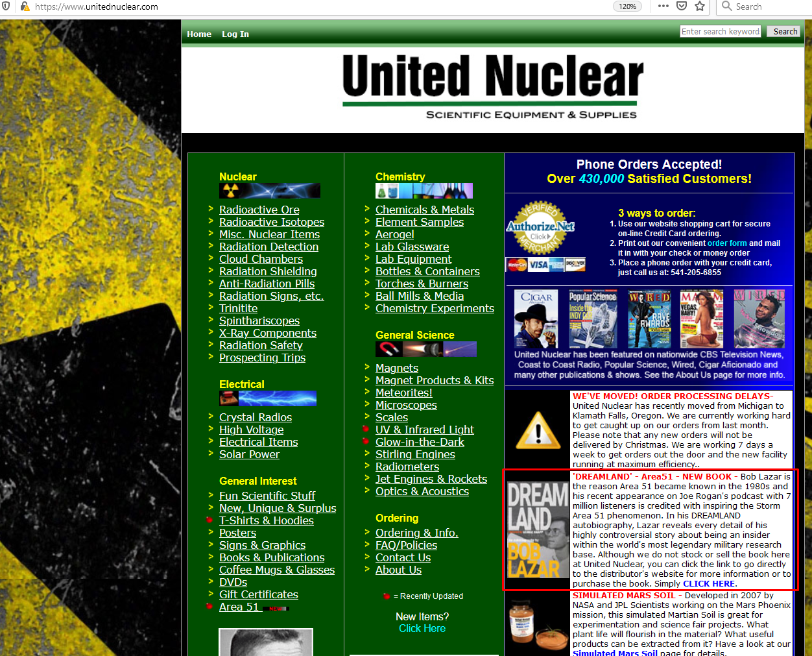
Task: Open the Home menu item
Action: click(199, 34)
